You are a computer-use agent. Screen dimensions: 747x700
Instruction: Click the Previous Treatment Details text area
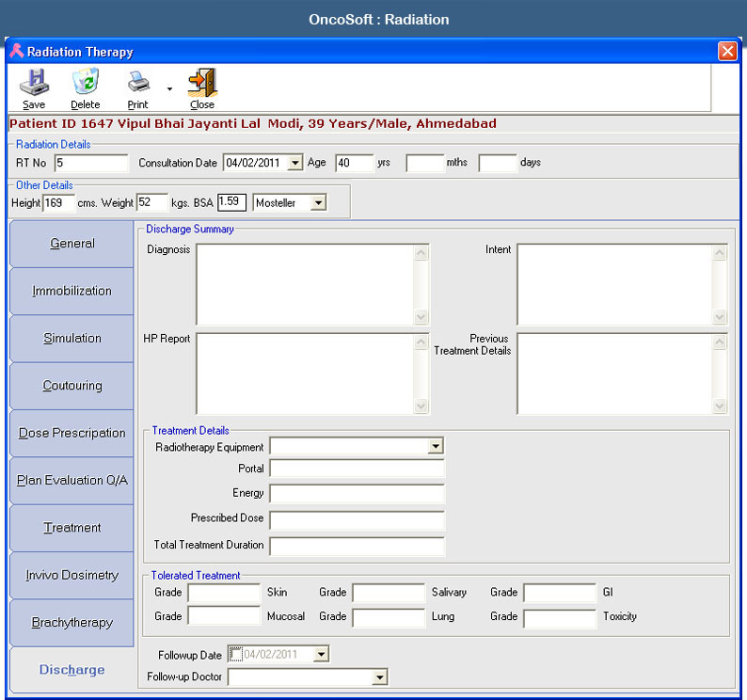coord(614,374)
